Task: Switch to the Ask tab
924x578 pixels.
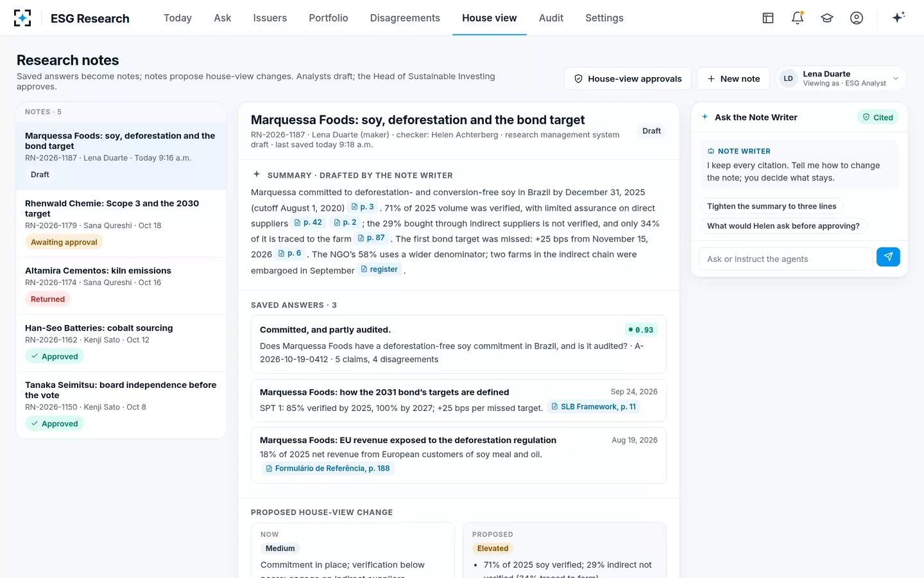Action: 223,18
